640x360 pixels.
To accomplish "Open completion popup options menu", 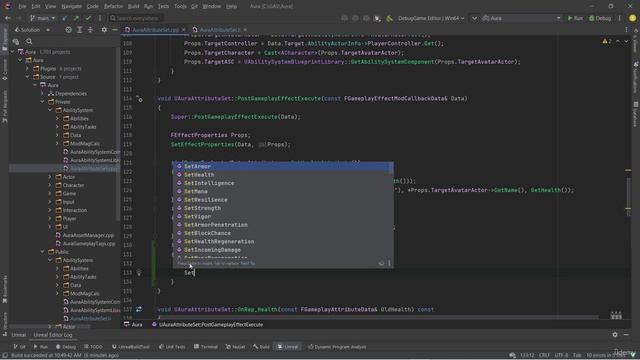I will [389, 263].
